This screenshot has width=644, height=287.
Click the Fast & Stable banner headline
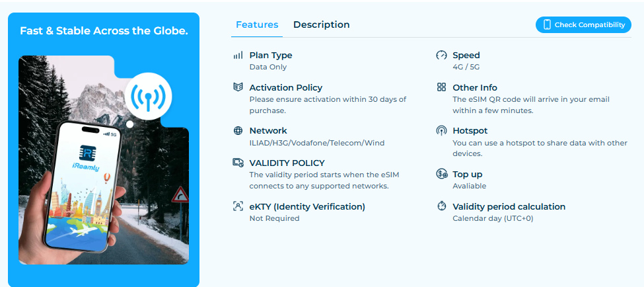point(104,31)
